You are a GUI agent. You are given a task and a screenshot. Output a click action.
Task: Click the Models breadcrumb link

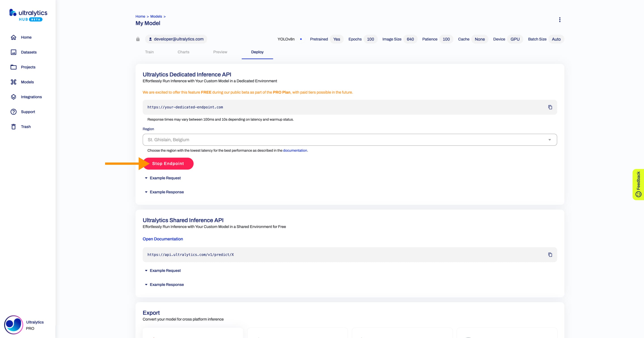(156, 17)
